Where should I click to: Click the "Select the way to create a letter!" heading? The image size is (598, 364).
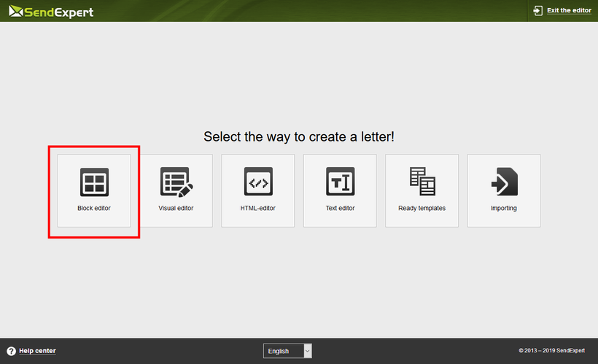coord(299,136)
